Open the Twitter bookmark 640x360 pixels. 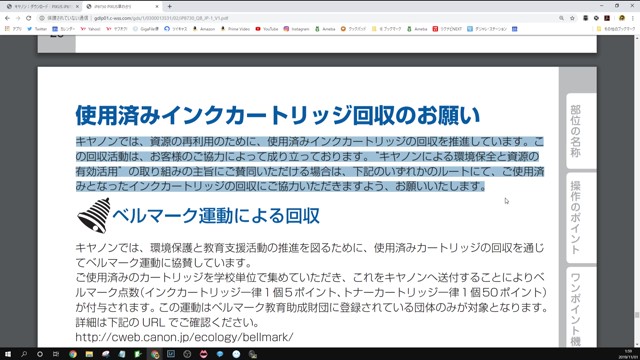pos(37,29)
